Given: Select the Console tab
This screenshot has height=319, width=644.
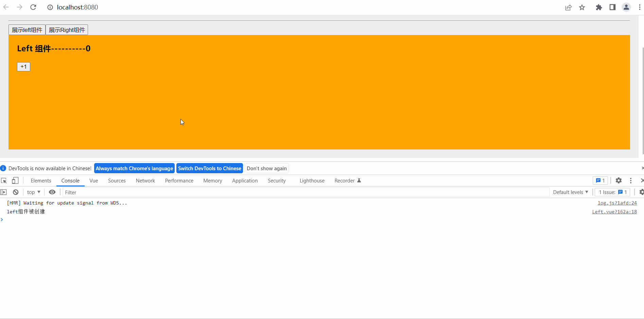Looking at the screenshot, I should (70, 181).
